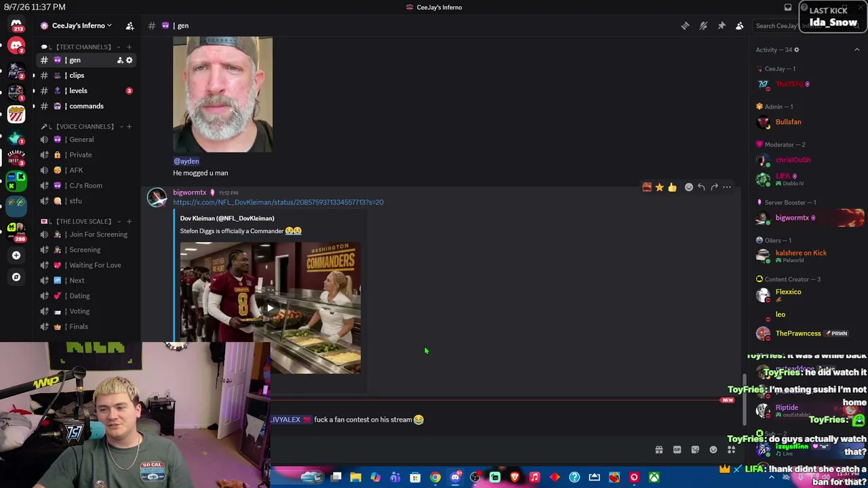Open server icon with 288 badge
The image size is (868, 488).
point(16,230)
